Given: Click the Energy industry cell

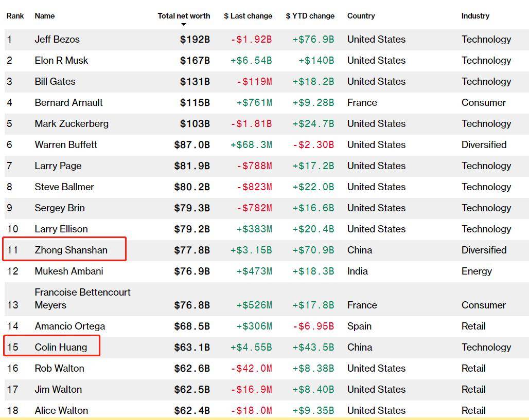Looking at the screenshot, I should 477,271.
